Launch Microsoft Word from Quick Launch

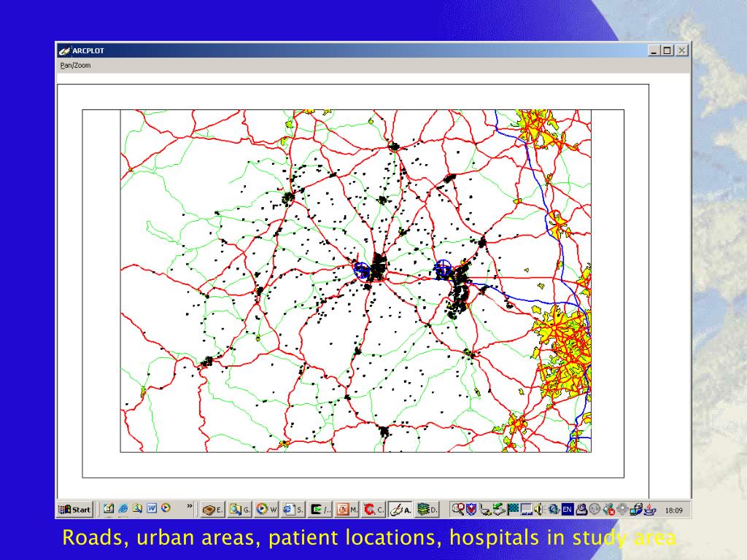click(152, 508)
